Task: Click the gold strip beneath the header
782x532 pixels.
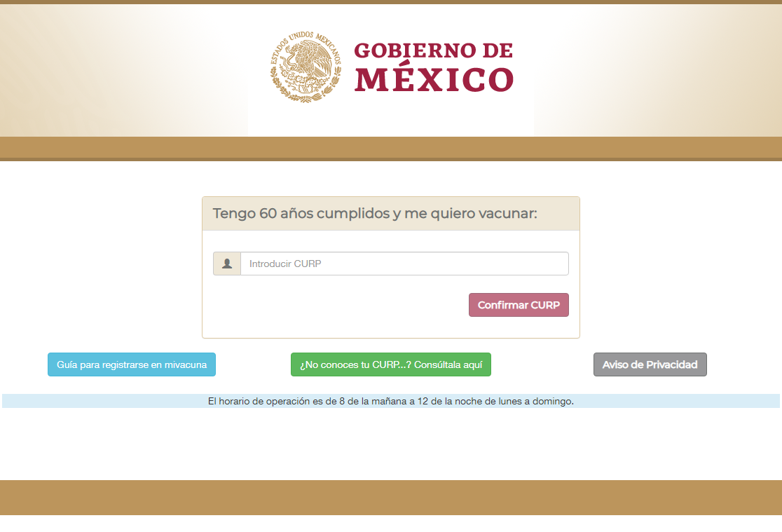Action: (x=391, y=148)
